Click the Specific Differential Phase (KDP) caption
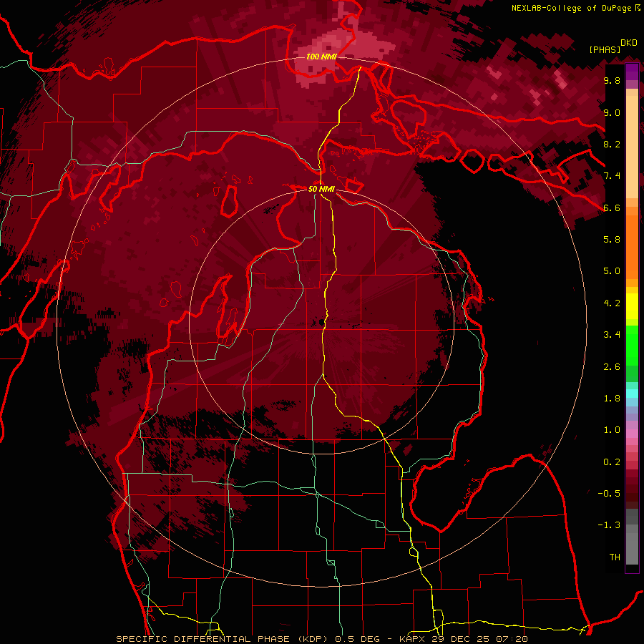 pyautogui.click(x=223, y=639)
